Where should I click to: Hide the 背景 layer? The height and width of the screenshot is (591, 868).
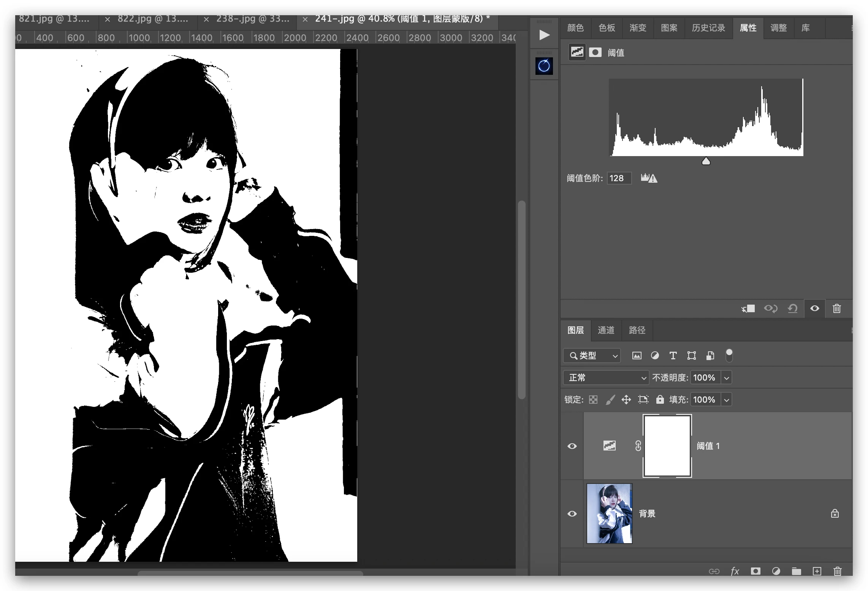(x=572, y=514)
